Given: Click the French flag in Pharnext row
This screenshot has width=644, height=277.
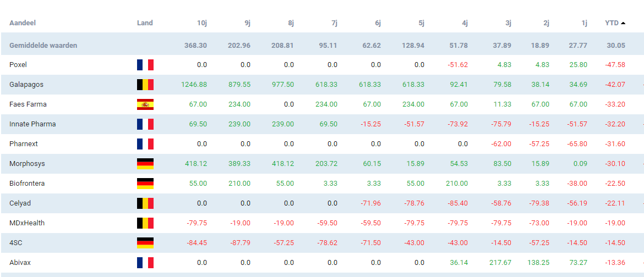Looking at the screenshot, I should (x=145, y=144).
